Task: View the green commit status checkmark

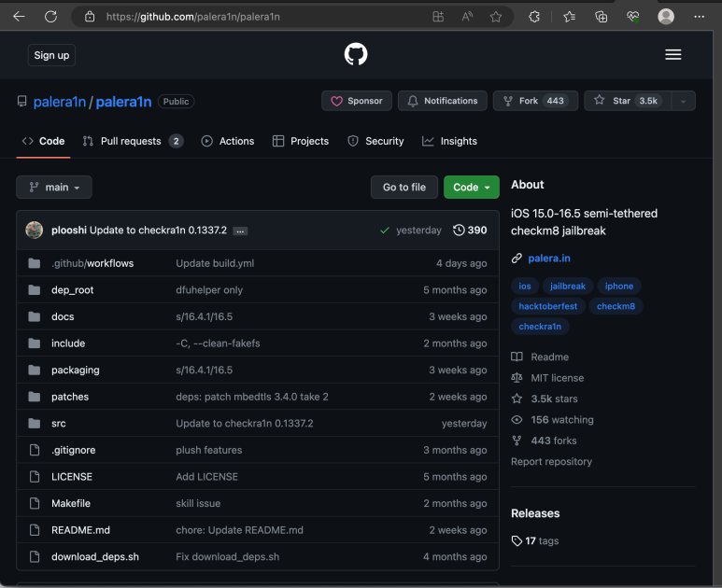Action: [385, 230]
